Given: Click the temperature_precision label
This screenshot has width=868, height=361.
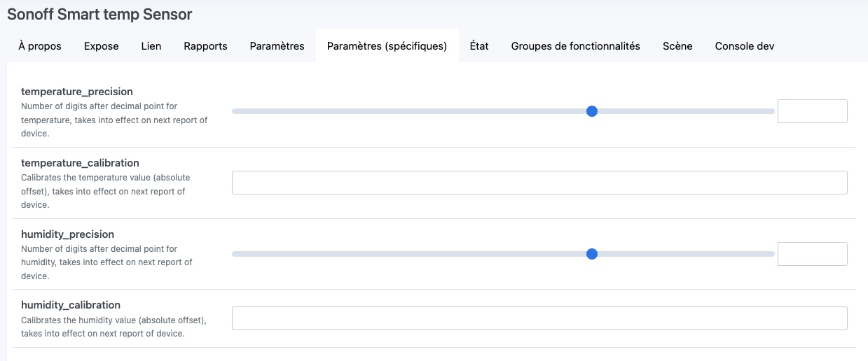Looking at the screenshot, I should pyautogui.click(x=77, y=92).
